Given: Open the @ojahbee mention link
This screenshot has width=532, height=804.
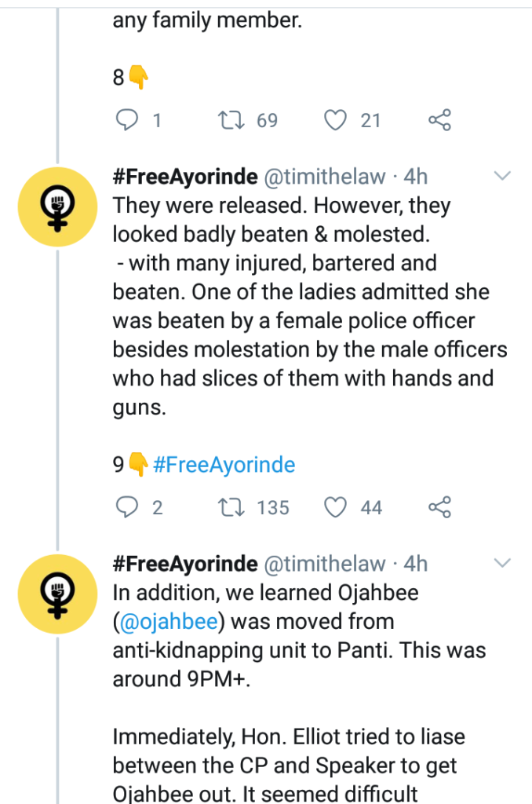Looking at the screenshot, I should pos(169,621).
